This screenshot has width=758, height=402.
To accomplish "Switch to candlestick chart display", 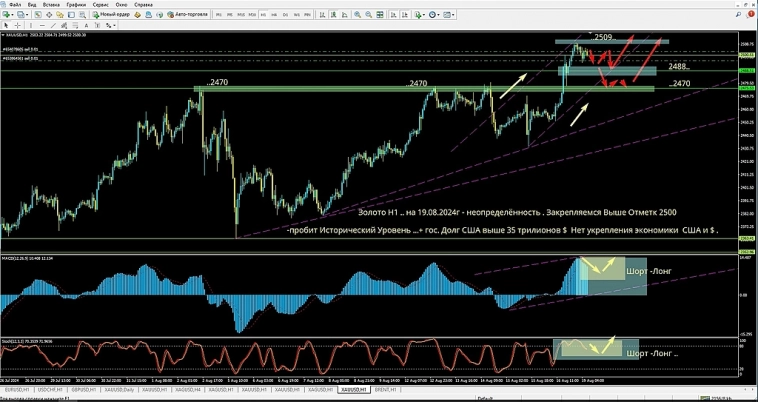I will tap(334, 14).
